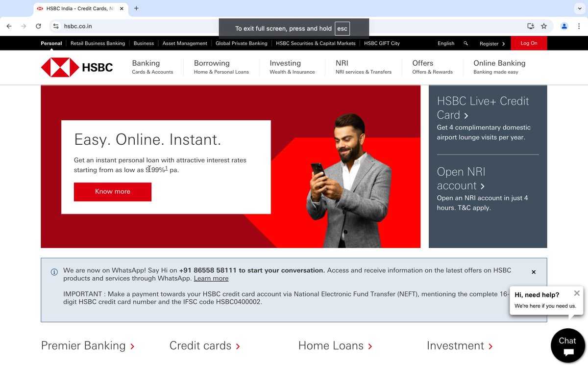Click the browser forward arrow
This screenshot has width=588, height=368.
point(24,26)
